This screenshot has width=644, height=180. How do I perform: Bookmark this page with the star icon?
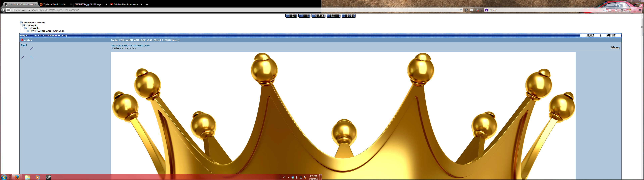click(x=466, y=10)
